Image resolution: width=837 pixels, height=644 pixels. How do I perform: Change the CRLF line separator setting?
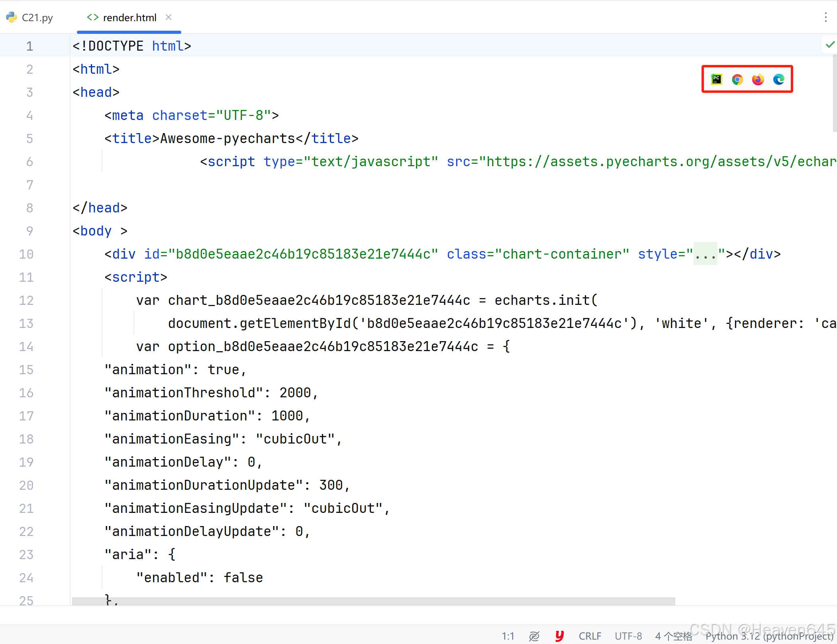click(590, 636)
